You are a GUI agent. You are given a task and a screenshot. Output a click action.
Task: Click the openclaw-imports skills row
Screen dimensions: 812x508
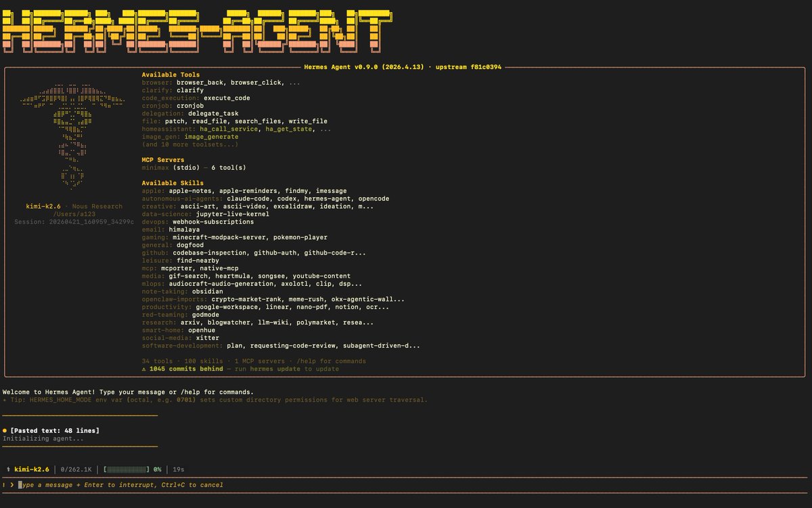[273, 299]
